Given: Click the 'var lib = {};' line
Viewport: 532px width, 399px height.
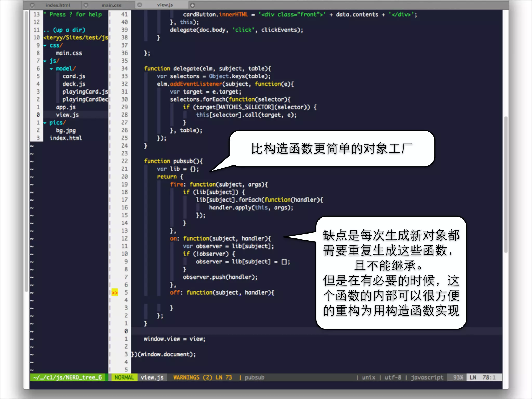Looking at the screenshot, I should click(178, 169).
